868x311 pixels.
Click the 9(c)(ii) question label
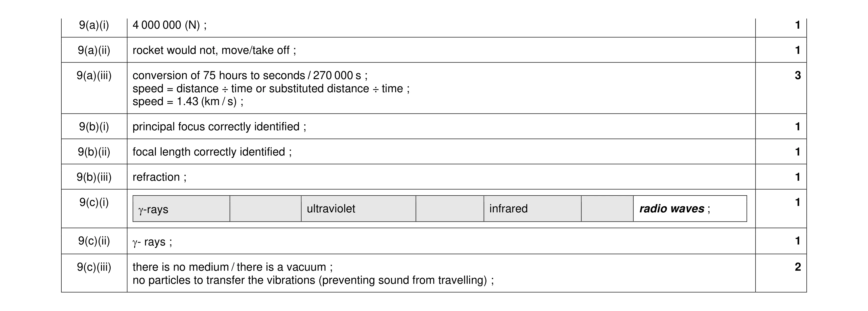(x=94, y=241)
